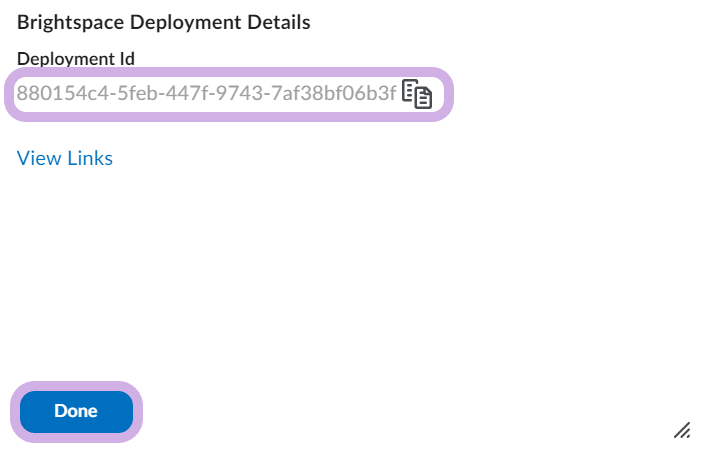Click inside the purple-outlined Deployment Id box
Viewport: 721px width, 453px height.
click(229, 94)
